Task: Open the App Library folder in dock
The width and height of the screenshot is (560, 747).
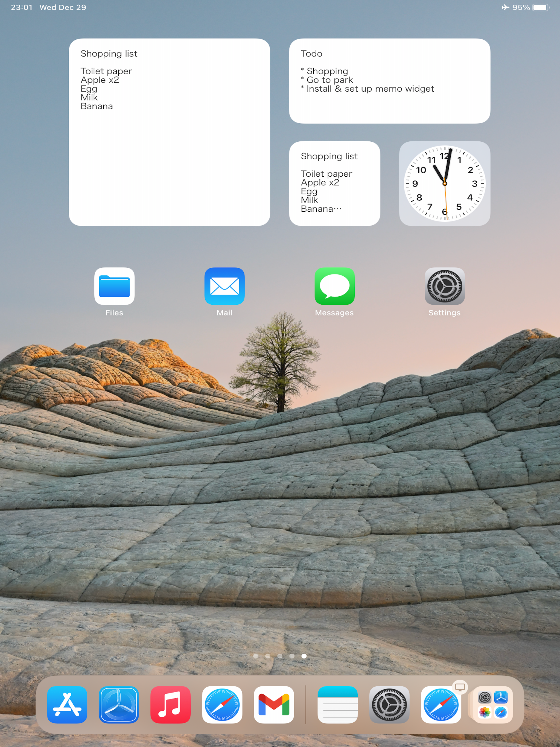Action: (x=492, y=704)
